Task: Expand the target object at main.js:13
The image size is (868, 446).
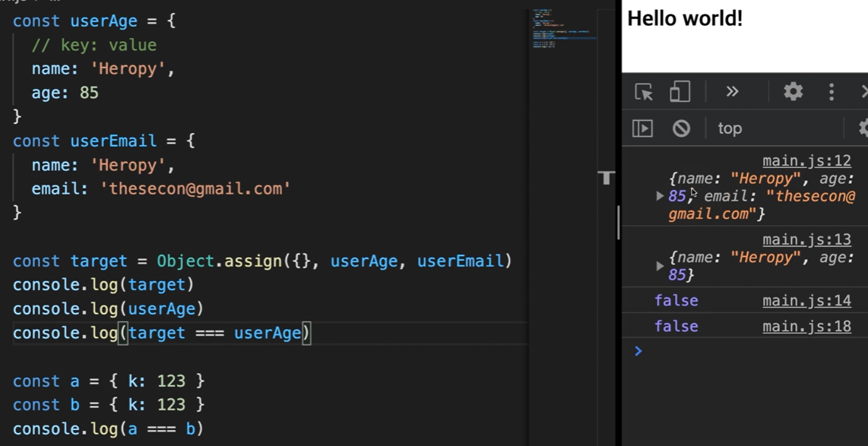Action: (x=661, y=265)
